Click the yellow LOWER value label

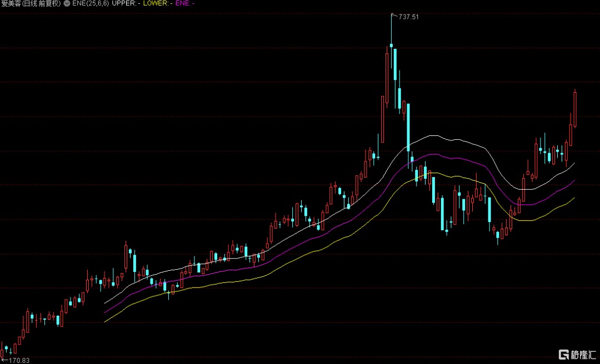point(158,3)
